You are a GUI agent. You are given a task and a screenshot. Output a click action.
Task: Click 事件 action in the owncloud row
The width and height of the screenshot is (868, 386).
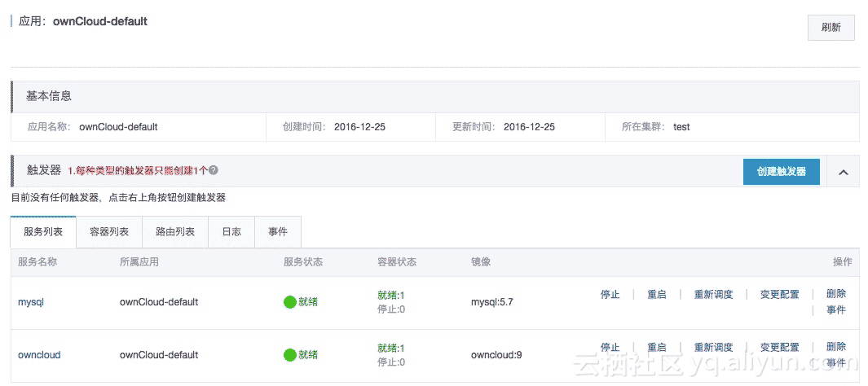click(836, 362)
